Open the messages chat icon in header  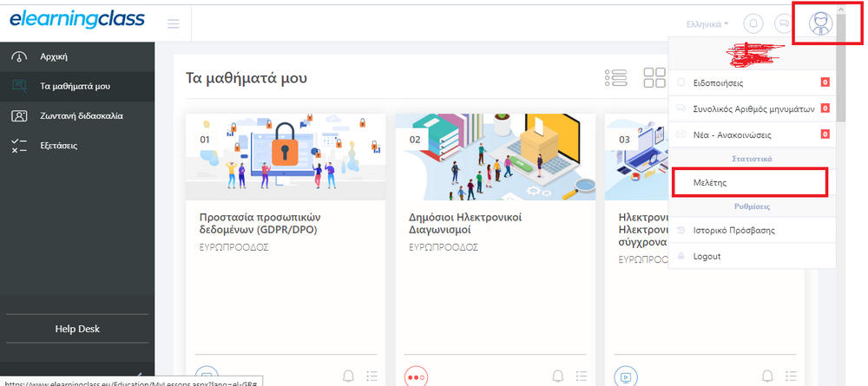tap(783, 23)
